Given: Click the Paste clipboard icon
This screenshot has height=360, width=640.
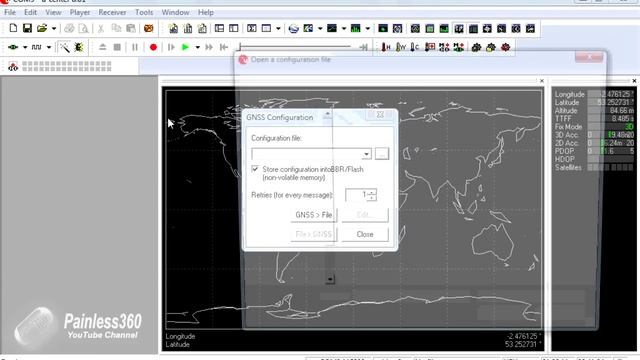Looking at the screenshot, I should 131,28.
